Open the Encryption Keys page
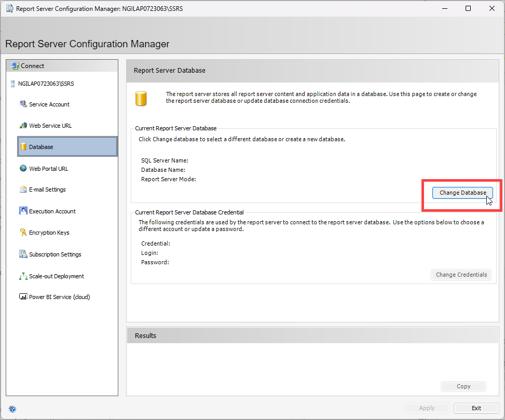The height and width of the screenshot is (420, 505). click(x=49, y=233)
